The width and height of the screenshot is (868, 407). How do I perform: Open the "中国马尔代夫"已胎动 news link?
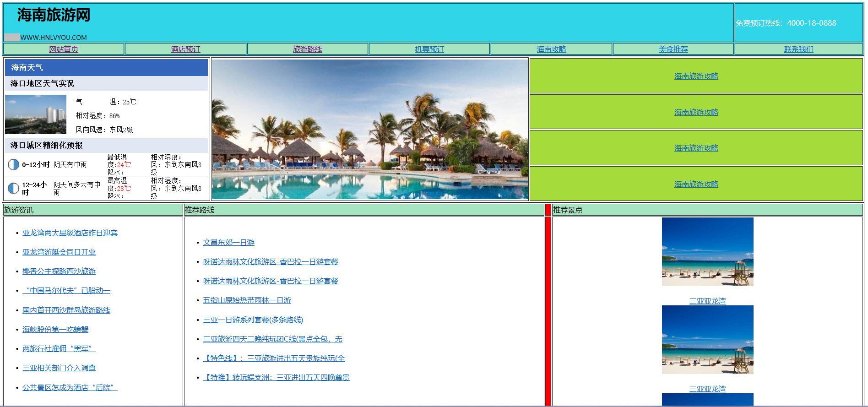[x=66, y=290]
